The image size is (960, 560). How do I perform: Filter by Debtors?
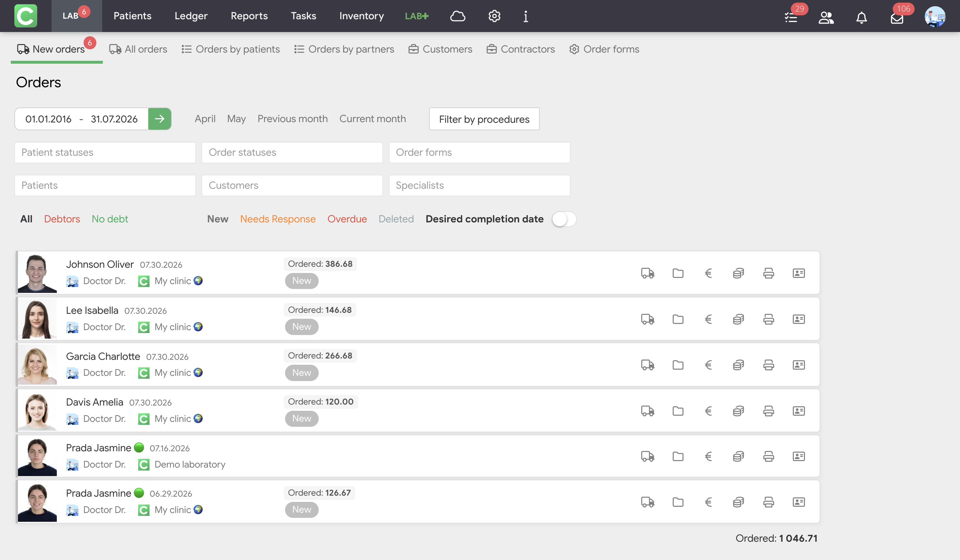point(62,219)
